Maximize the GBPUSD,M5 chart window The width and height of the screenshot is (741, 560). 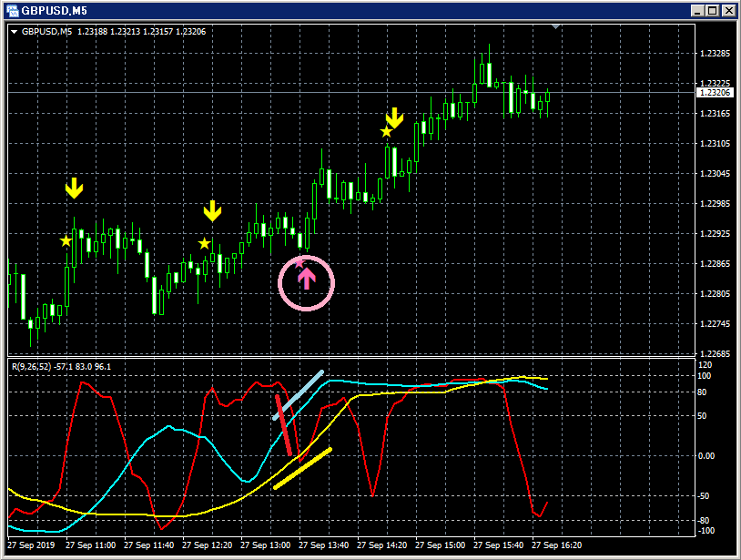point(712,10)
